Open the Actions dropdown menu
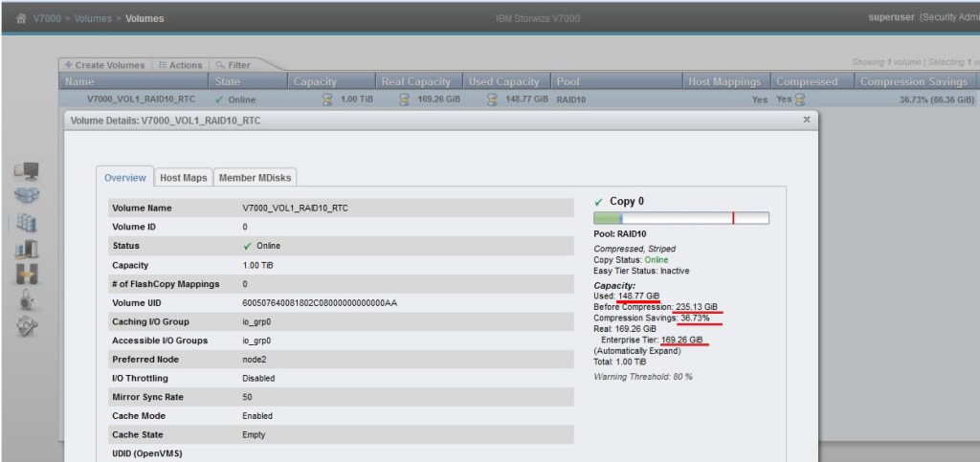Viewport: 980px width, 462px height. tap(179, 65)
